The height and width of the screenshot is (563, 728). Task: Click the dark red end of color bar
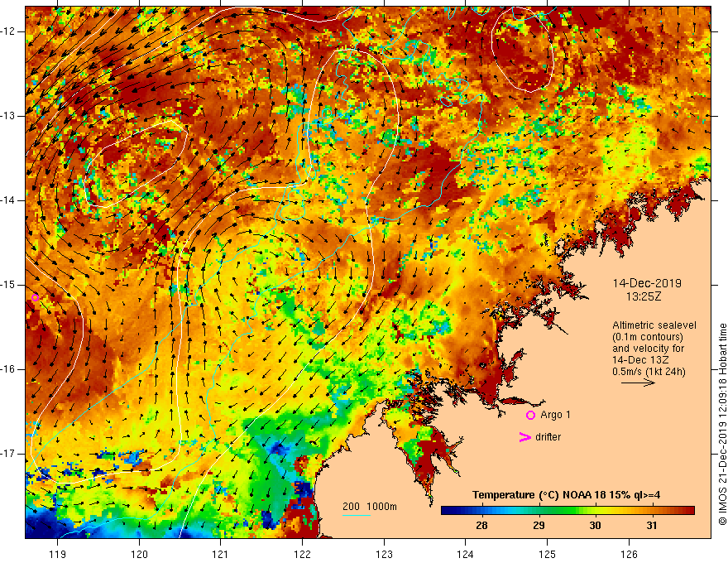tap(687, 511)
